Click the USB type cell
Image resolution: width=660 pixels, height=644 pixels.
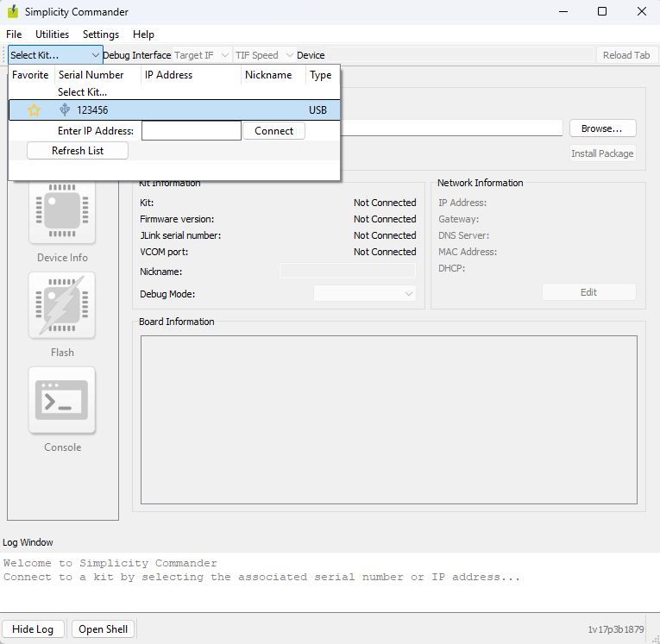317,110
